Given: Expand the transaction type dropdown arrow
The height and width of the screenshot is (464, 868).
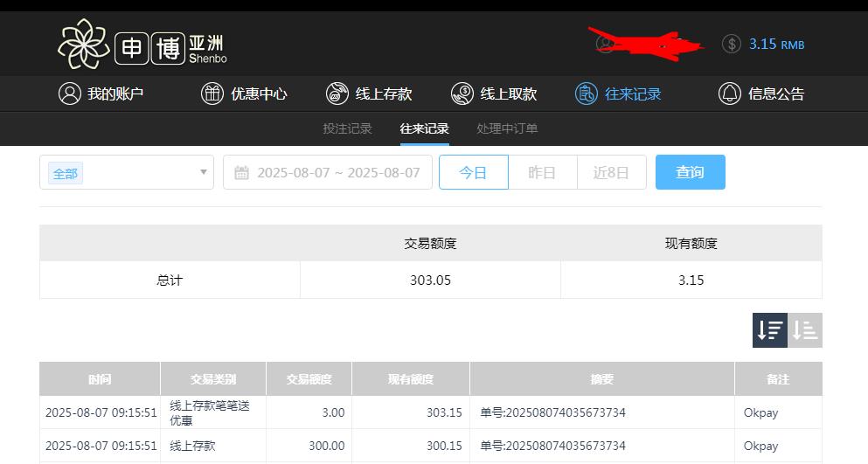Looking at the screenshot, I should [203, 172].
